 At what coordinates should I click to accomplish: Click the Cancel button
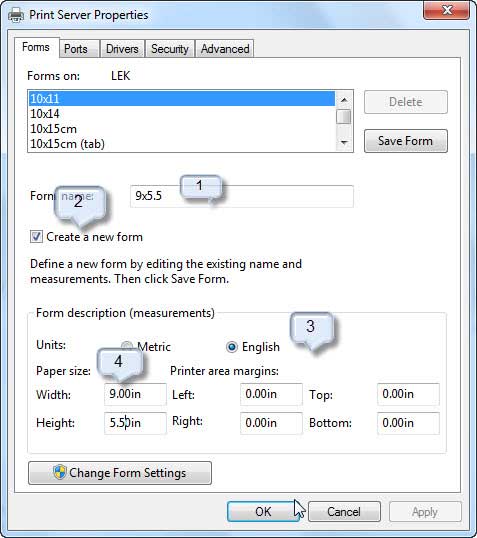(344, 512)
